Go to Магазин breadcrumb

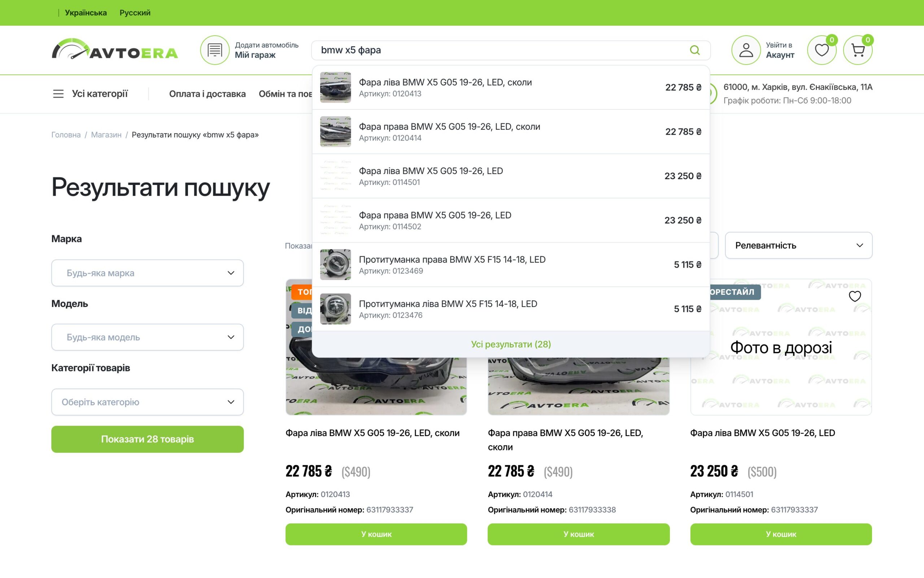[x=106, y=134]
